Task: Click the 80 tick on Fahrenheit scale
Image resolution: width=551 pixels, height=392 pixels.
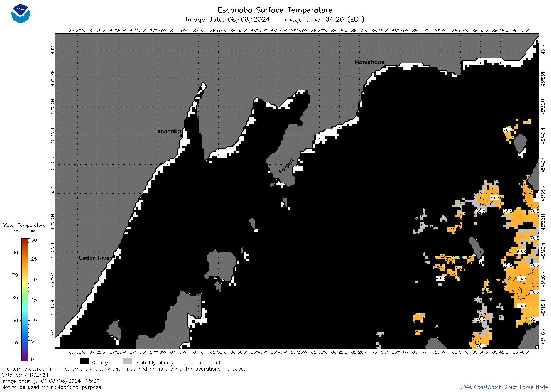Action: click(x=15, y=252)
